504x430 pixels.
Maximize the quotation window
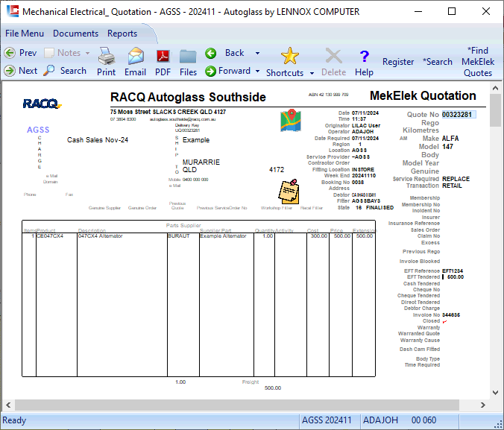coord(452,12)
